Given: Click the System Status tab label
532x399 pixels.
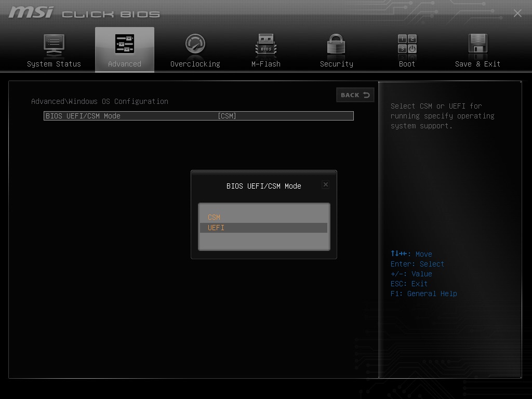Looking at the screenshot, I should (54, 64).
